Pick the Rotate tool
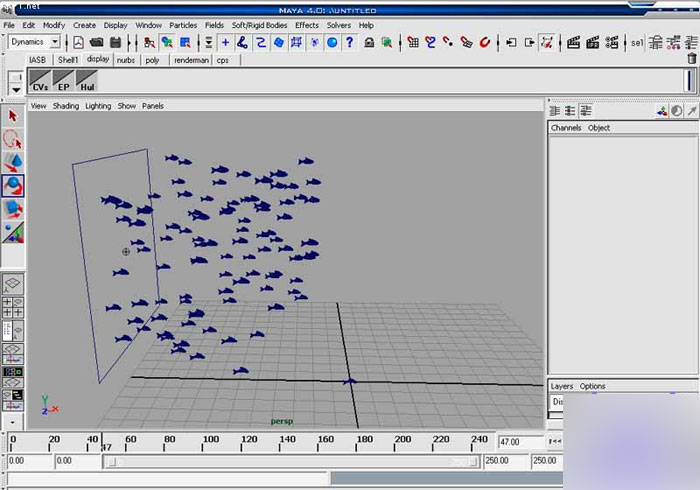Viewport: 700px width, 490px height. [x=13, y=185]
